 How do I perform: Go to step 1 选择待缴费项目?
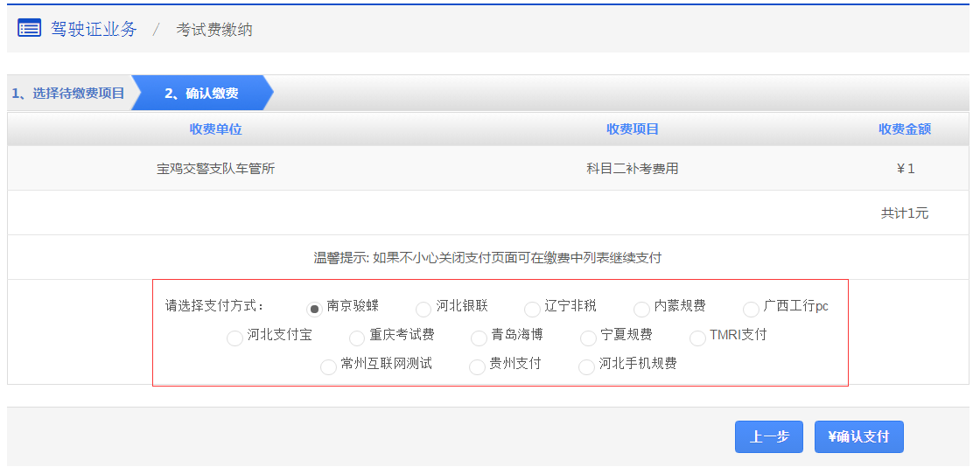click(x=68, y=94)
